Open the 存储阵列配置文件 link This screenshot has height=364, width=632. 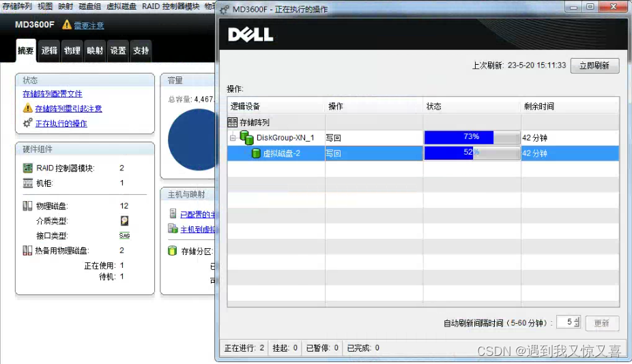point(53,94)
